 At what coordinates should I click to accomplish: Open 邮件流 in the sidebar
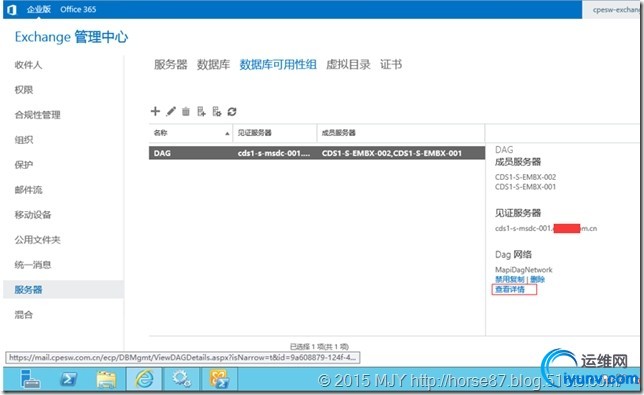tap(28, 190)
